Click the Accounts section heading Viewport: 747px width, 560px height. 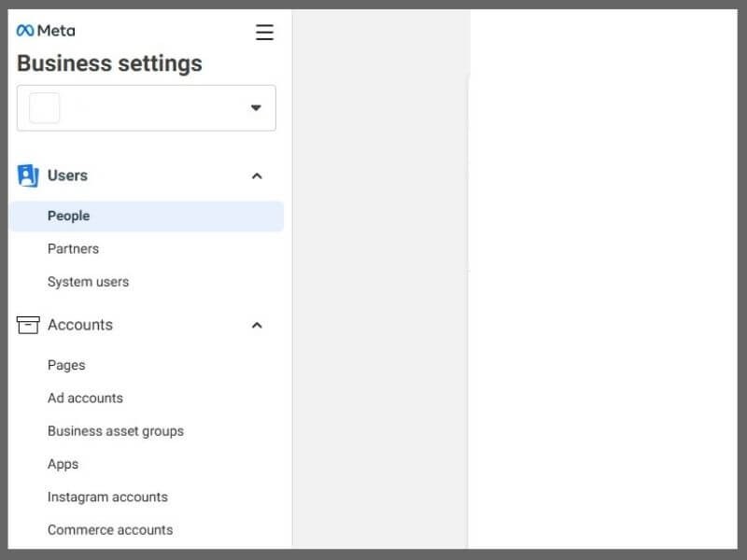coord(80,325)
